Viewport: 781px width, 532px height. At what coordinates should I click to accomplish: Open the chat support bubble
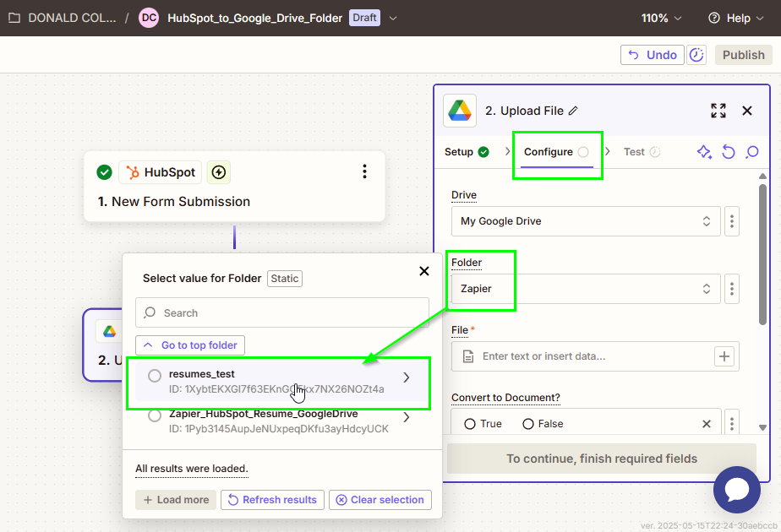pyautogui.click(x=737, y=490)
